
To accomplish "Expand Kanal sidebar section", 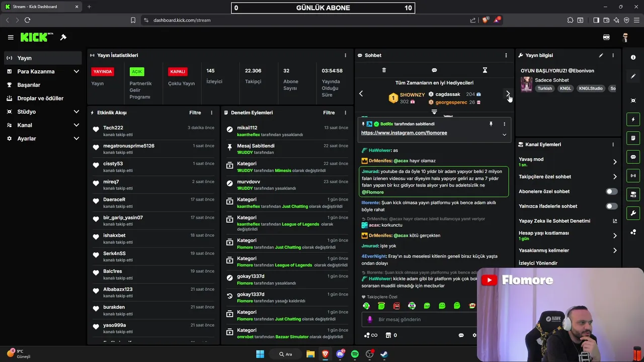I will coord(76,125).
